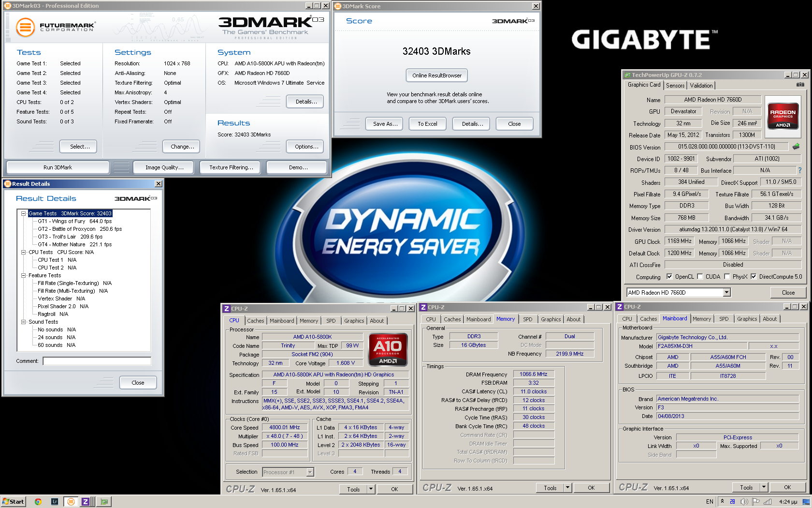
Task: Click 3DMark Score window title icon
Action: click(338, 6)
